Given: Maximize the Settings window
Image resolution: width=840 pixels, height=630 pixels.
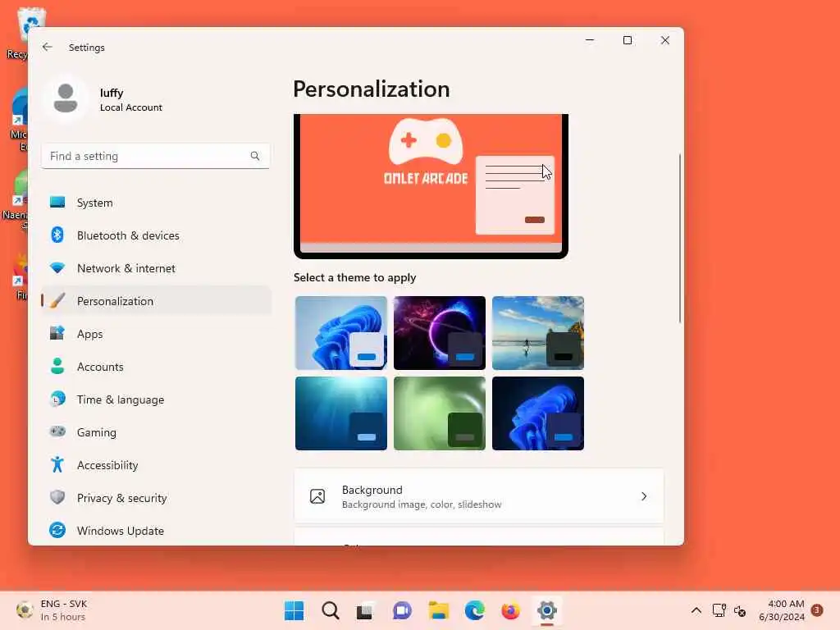Looking at the screenshot, I should [x=628, y=40].
